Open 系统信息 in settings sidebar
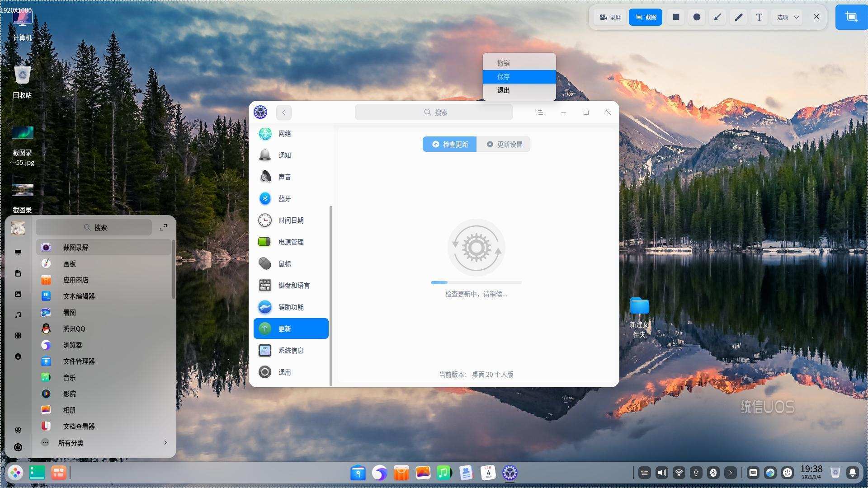The image size is (868, 488). point(291,351)
